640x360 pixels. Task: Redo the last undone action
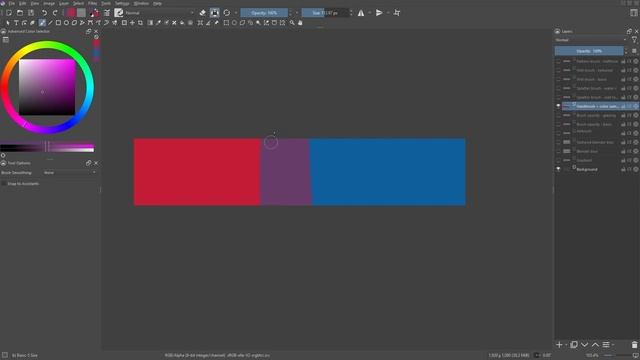pos(55,13)
